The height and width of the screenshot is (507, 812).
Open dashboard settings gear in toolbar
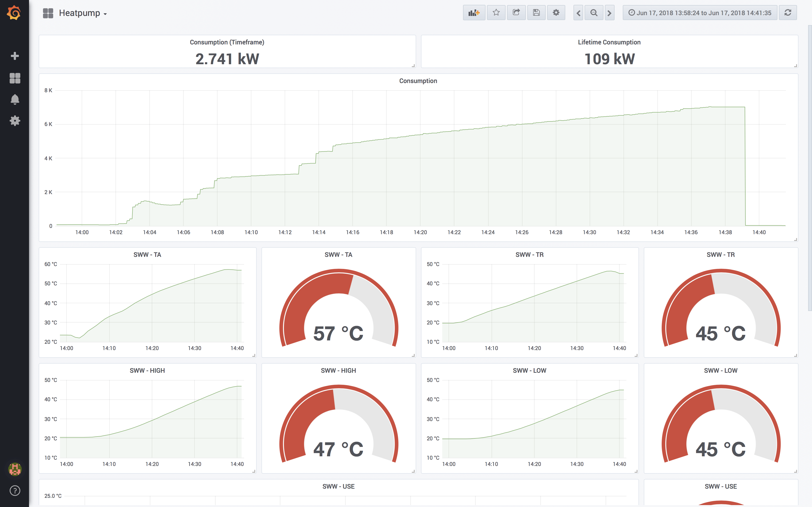click(x=556, y=13)
